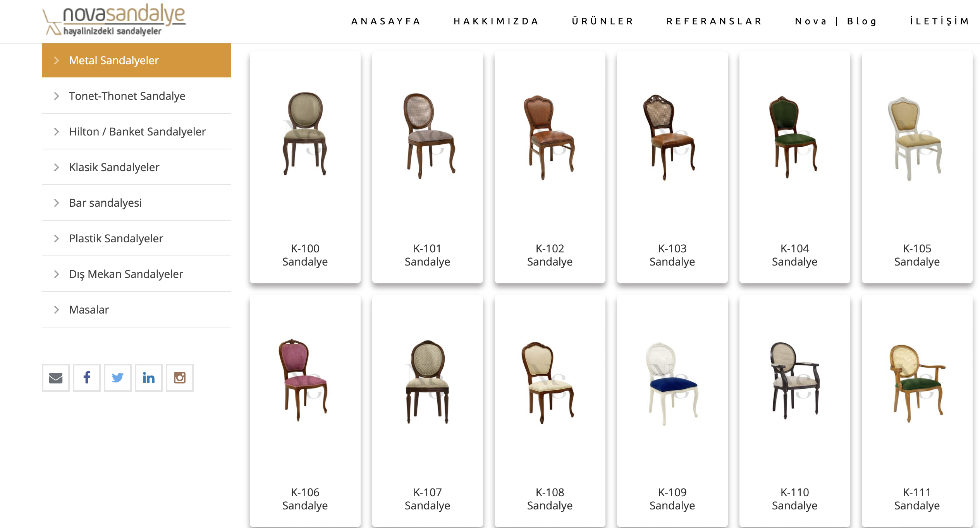980x528 pixels.
Task: View the K-106 pink chair thumbnail
Action: click(304, 380)
